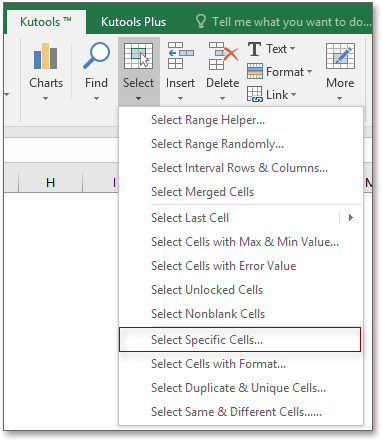The width and height of the screenshot is (382, 441).
Task: Click the Format table icon
Action: (255, 71)
